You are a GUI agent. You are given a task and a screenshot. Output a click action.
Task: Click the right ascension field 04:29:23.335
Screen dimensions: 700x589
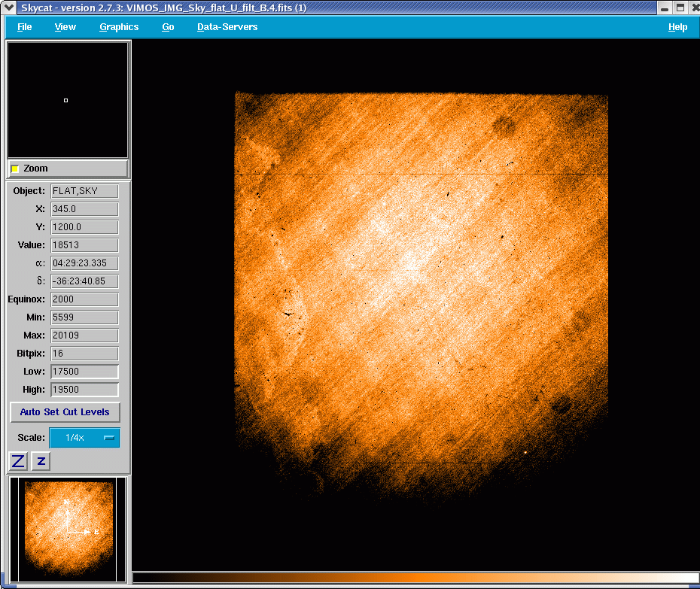[84, 263]
